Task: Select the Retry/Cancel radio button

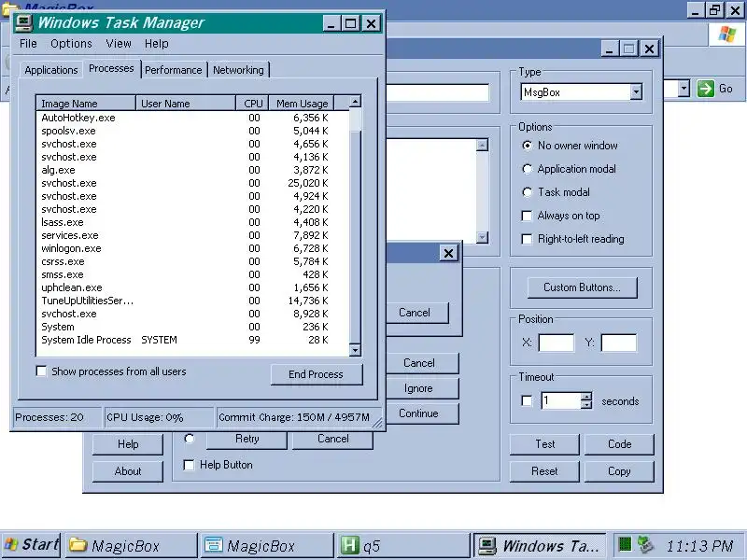Action: [190, 439]
